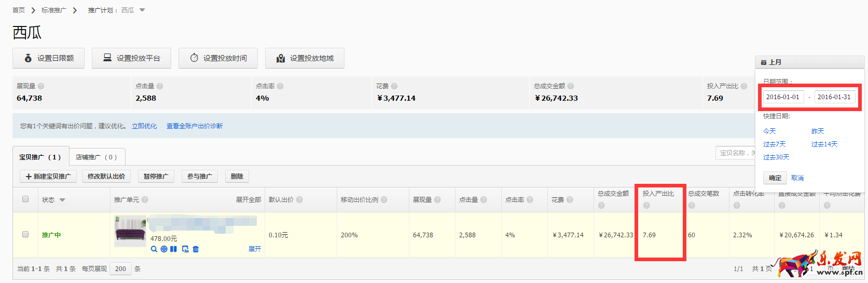Click the report chart icon under product
868x283 pixels.
185,249
